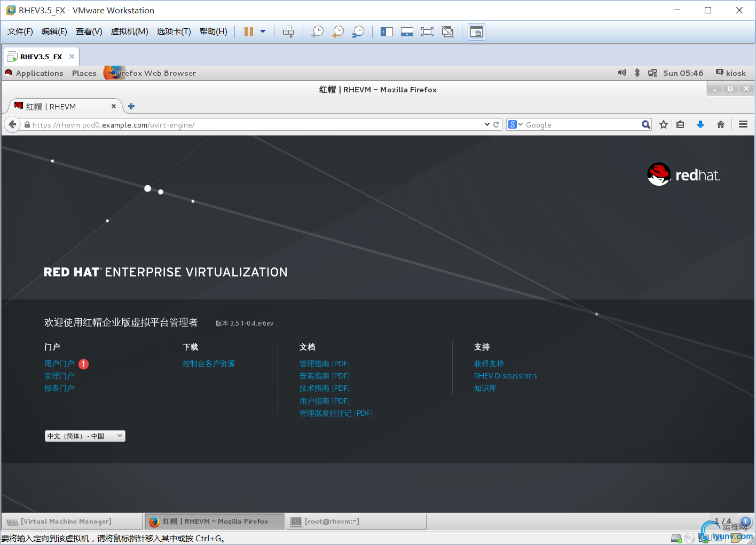Open the Firefox downloads panel
The image size is (756, 545).
pyautogui.click(x=700, y=124)
